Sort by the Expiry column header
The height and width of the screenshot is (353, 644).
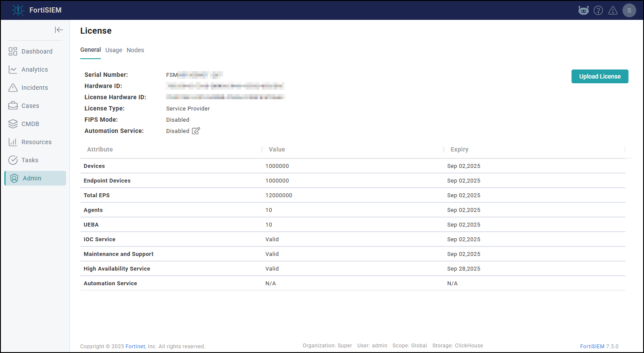(x=459, y=149)
